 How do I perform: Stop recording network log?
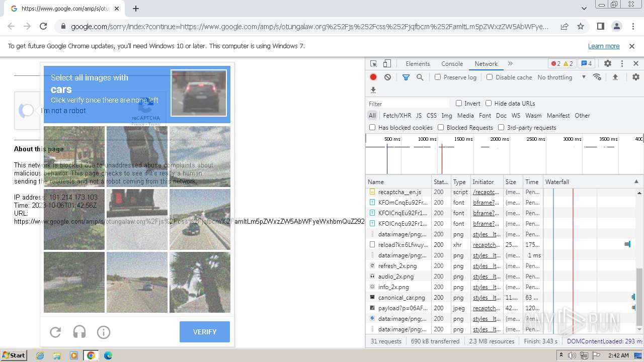click(373, 77)
